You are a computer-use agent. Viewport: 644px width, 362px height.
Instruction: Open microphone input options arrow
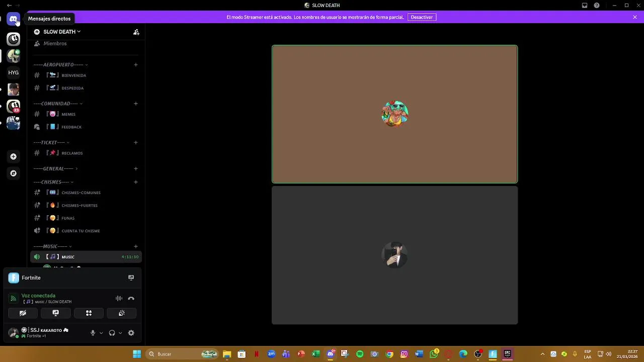coord(101,333)
